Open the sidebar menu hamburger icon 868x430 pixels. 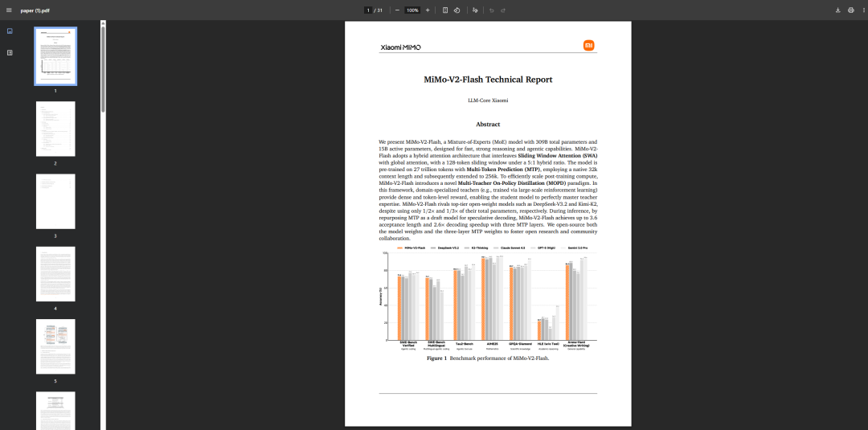pyautogui.click(x=9, y=10)
